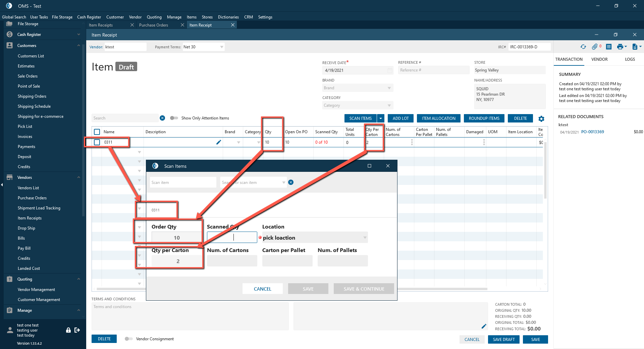Collapse the sidebar with the left arrow handle
Image resolution: width=644 pixels, height=349 pixels.
click(x=2, y=185)
